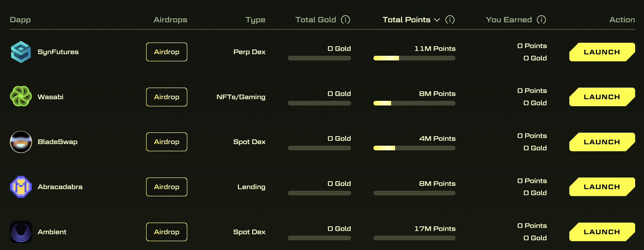
Task: Select the BladeSwap dapp name
Action: click(57, 141)
